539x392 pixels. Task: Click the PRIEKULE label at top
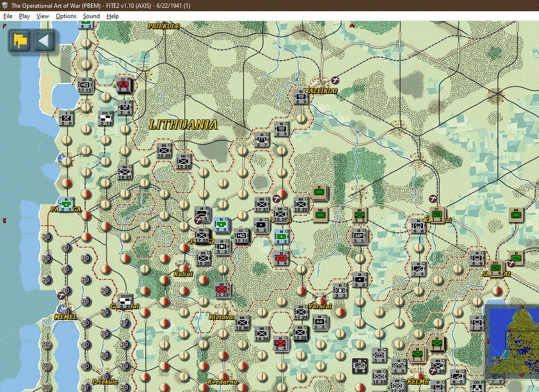(164, 26)
